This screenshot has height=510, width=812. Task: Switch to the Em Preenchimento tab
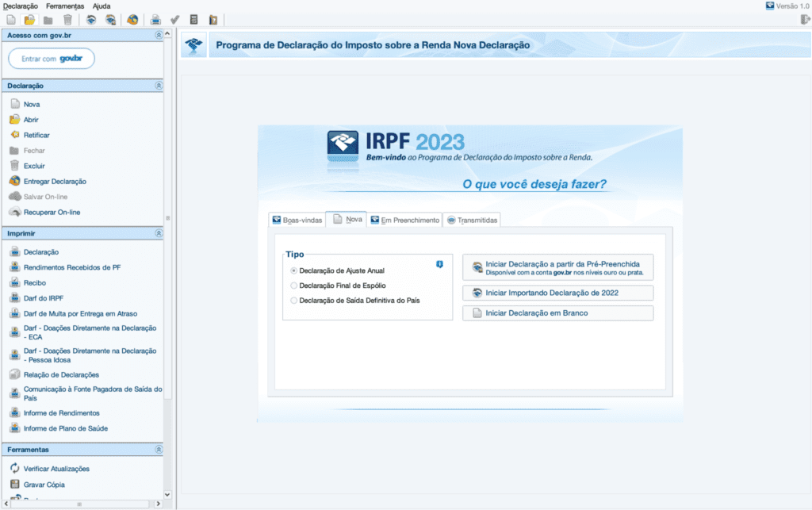click(x=405, y=220)
